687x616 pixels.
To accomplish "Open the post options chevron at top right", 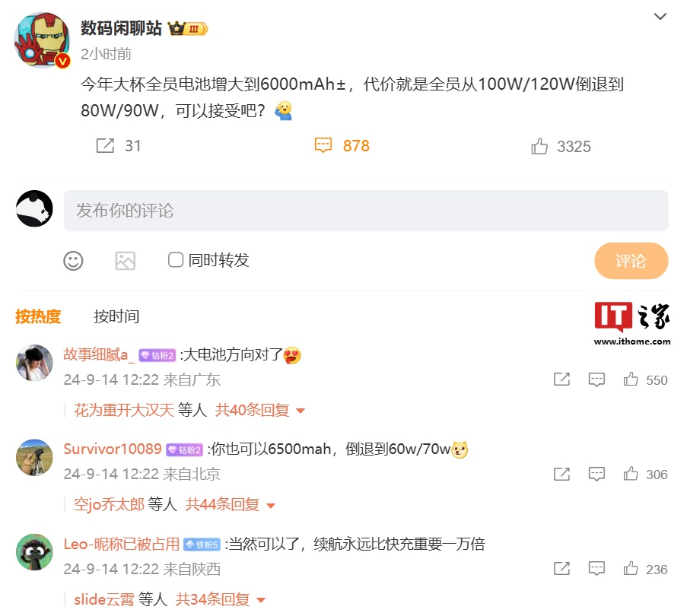I will [660, 17].
